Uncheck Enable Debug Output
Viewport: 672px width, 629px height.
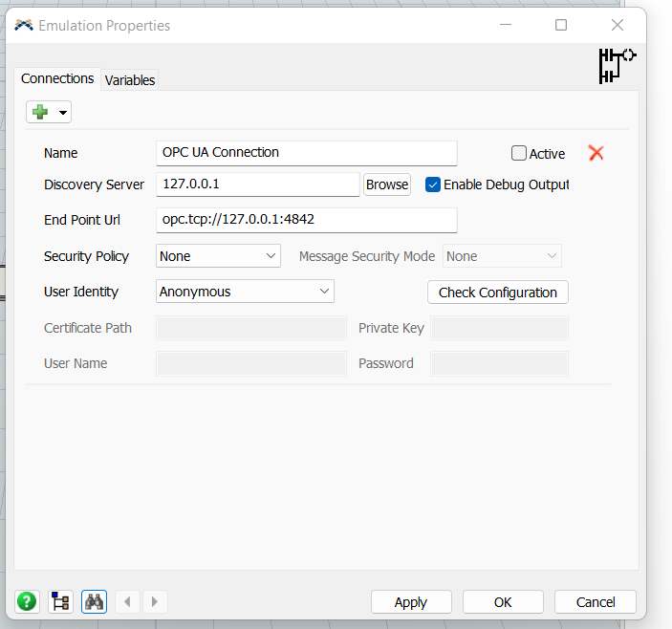[x=433, y=184]
